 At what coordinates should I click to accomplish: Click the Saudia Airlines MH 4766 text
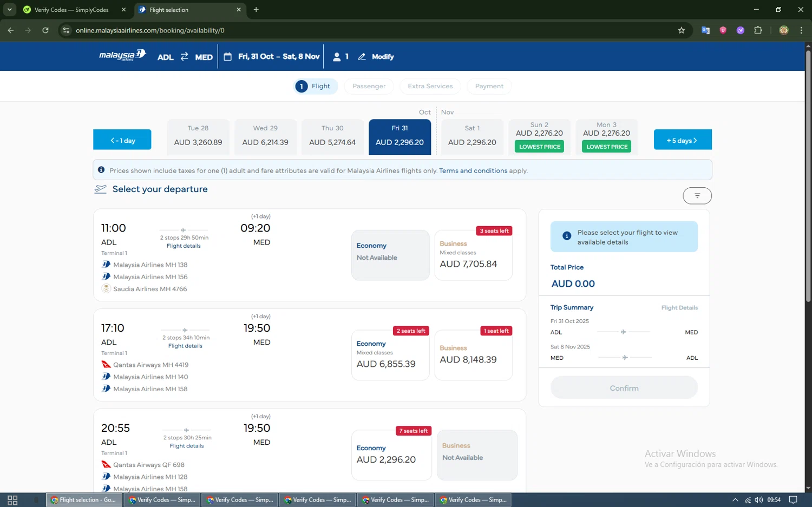coord(150,289)
